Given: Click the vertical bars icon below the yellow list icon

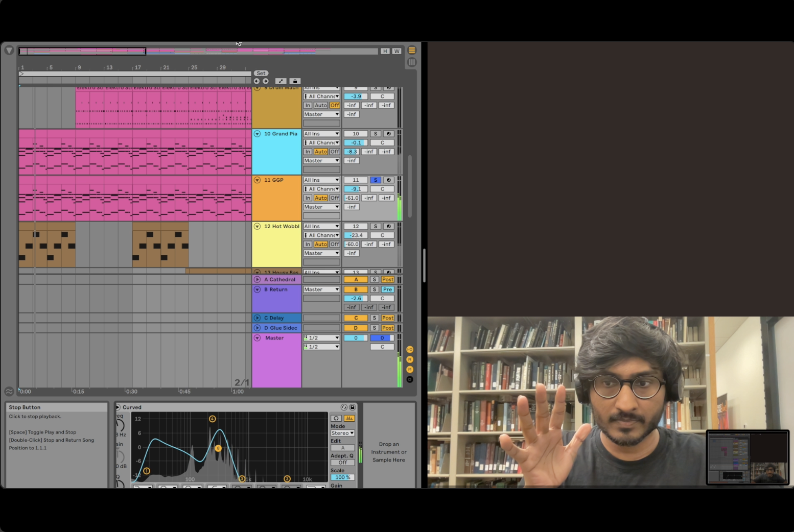Looking at the screenshot, I should click(x=412, y=62).
